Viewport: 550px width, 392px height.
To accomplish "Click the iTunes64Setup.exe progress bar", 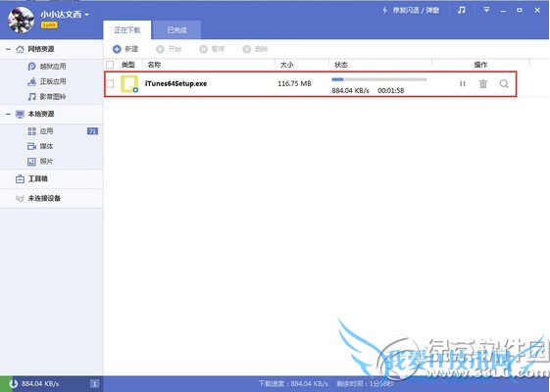I will (378, 79).
